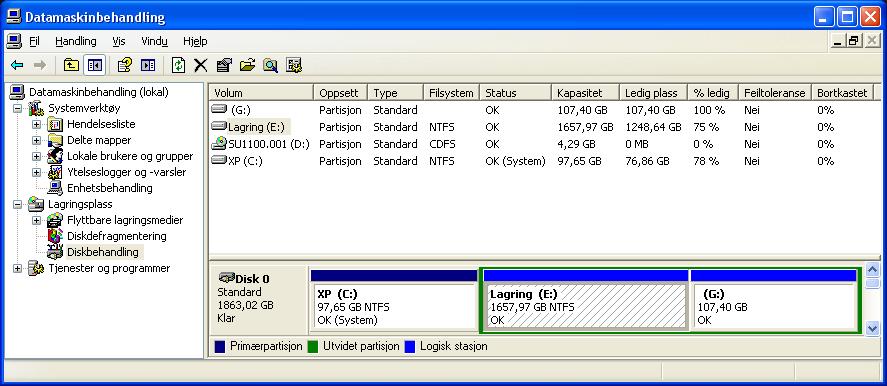Screen dimensions: 887x386
Task: Click the Open folder toolbar icon
Action: (x=247, y=66)
